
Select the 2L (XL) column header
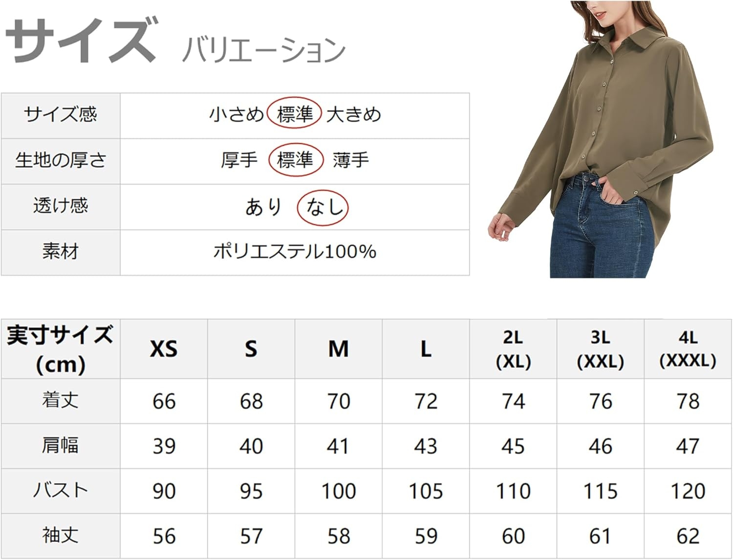tap(513, 349)
